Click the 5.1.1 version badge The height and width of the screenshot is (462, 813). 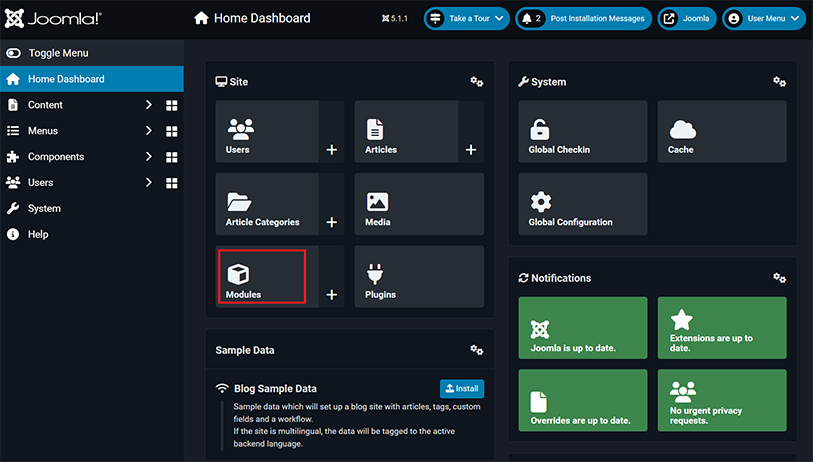(395, 19)
